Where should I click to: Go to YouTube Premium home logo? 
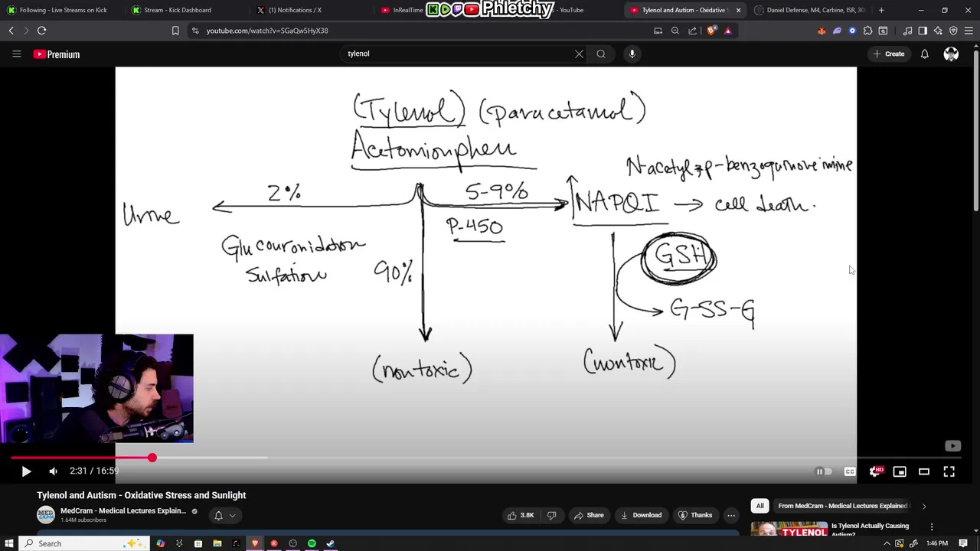click(x=57, y=54)
